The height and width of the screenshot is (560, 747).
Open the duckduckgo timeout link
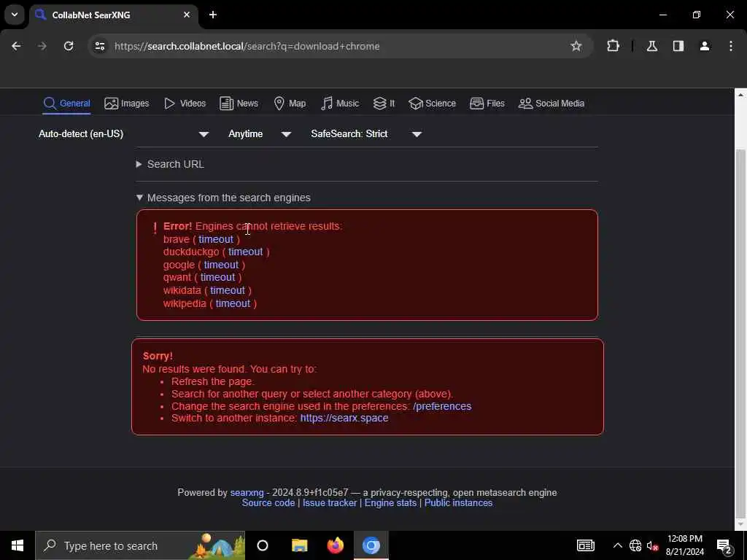[x=245, y=252]
